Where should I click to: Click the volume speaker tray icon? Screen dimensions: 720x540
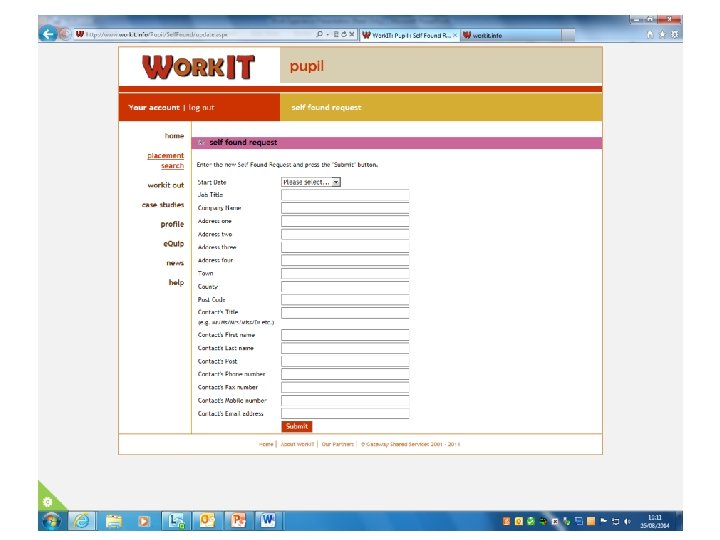[627, 521]
